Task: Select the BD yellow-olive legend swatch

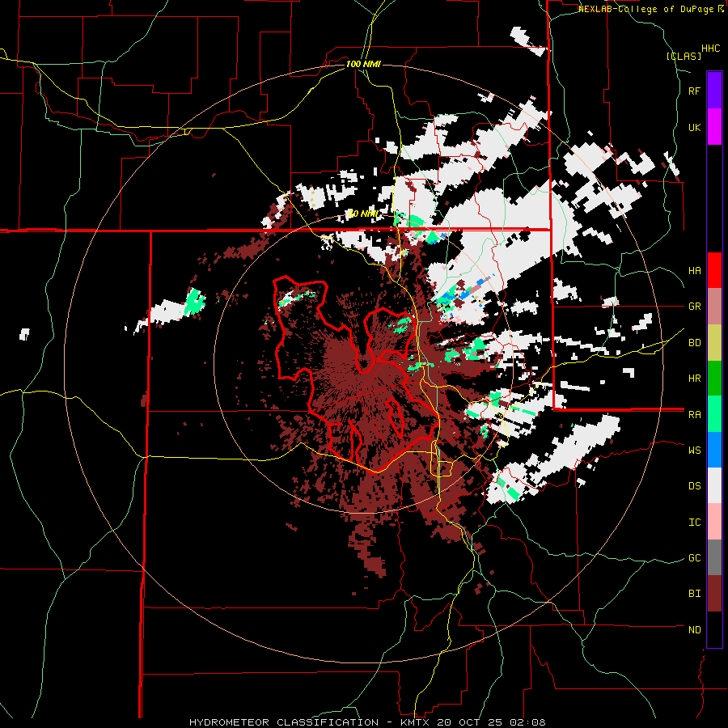Action: tap(714, 343)
